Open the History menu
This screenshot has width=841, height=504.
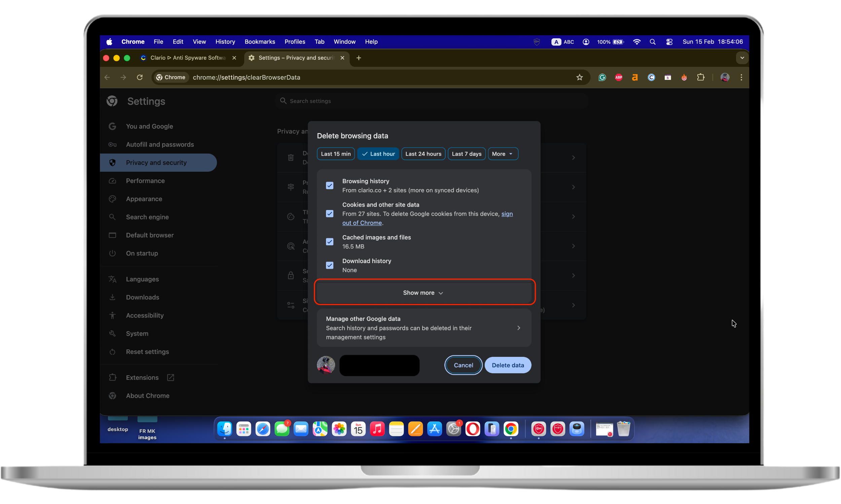(225, 41)
